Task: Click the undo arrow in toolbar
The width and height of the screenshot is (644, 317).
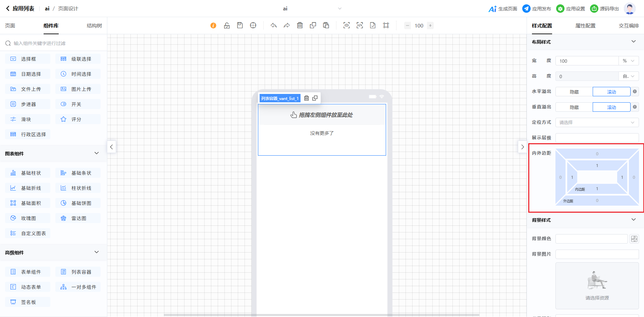Action: click(274, 25)
